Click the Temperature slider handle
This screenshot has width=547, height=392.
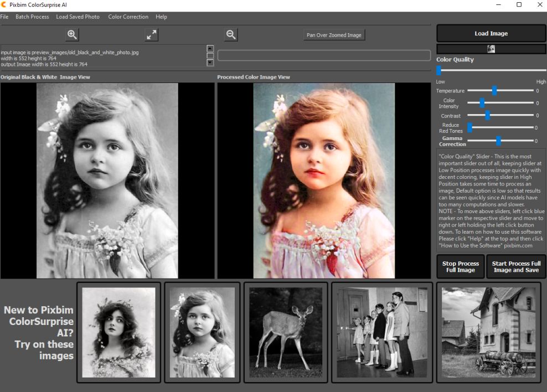coord(494,91)
